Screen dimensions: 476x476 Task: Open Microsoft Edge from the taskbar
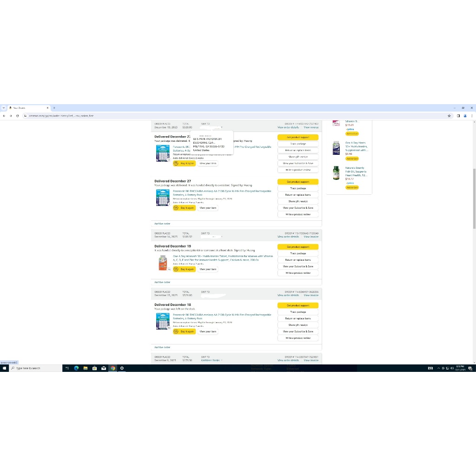(76, 368)
